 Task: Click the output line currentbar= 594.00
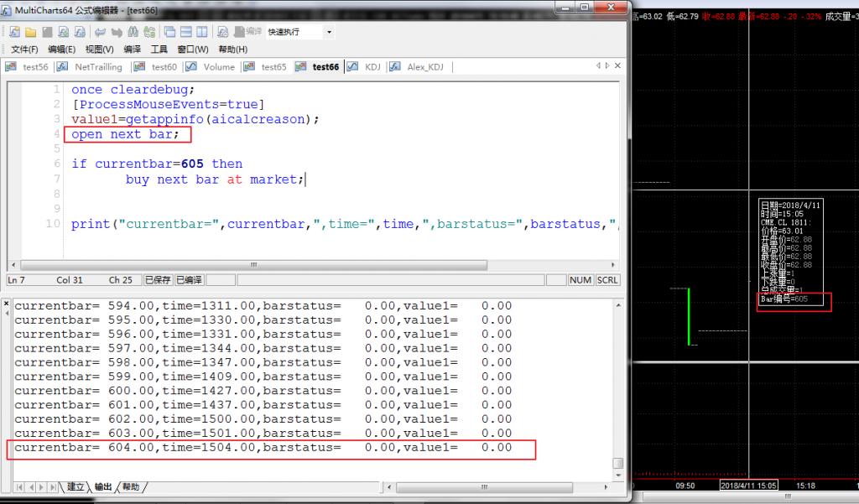point(263,306)
